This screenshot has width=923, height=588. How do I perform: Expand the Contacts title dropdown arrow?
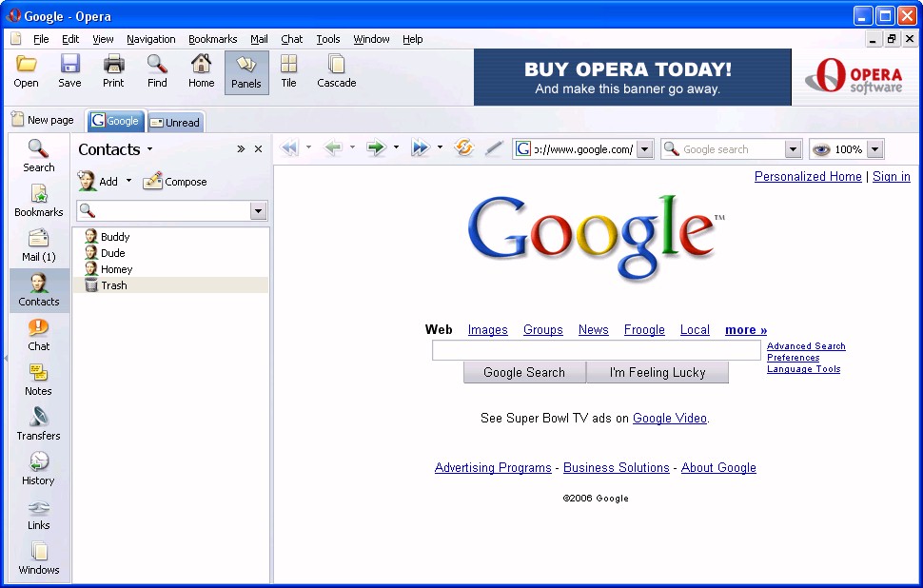150,149
